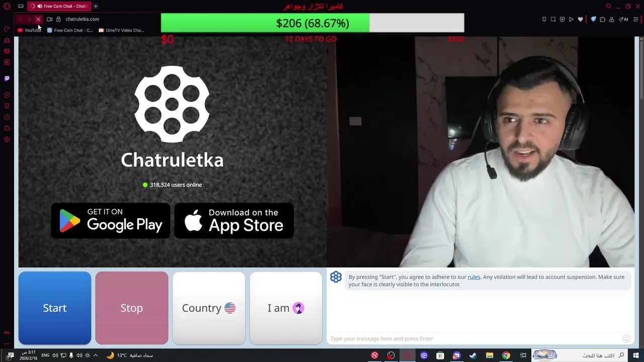The width and height of the screenshot is (644, 362).
Task: Click the blue Start button
Action: coord(55,308)
